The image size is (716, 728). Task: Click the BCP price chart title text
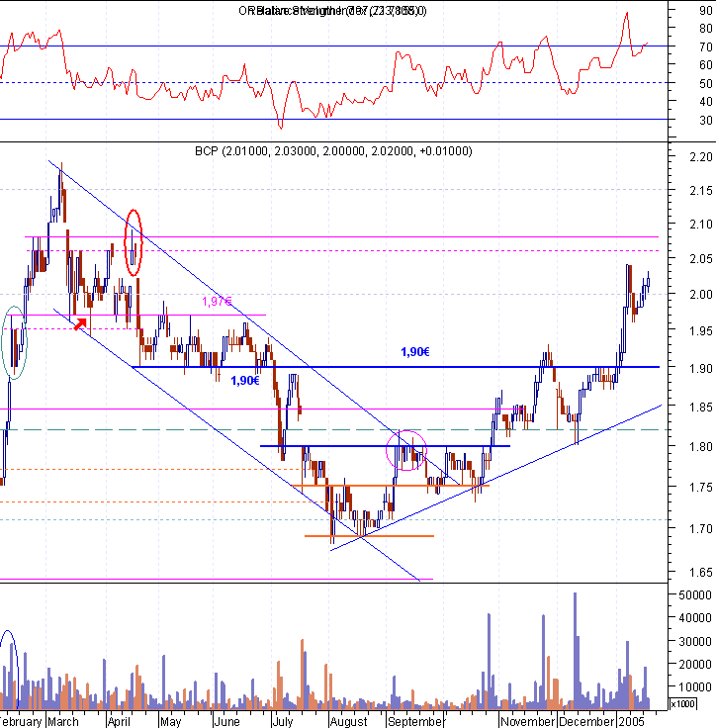[333, 151]
